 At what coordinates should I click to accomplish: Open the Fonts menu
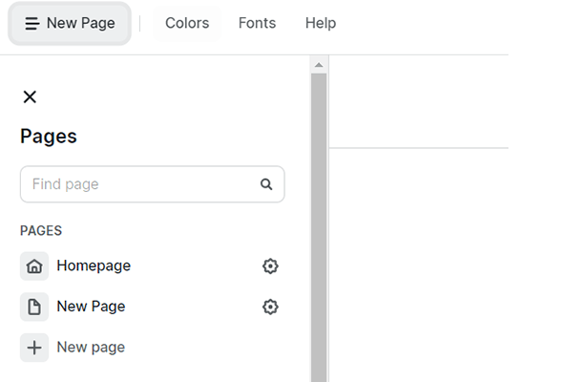(257, 23)
